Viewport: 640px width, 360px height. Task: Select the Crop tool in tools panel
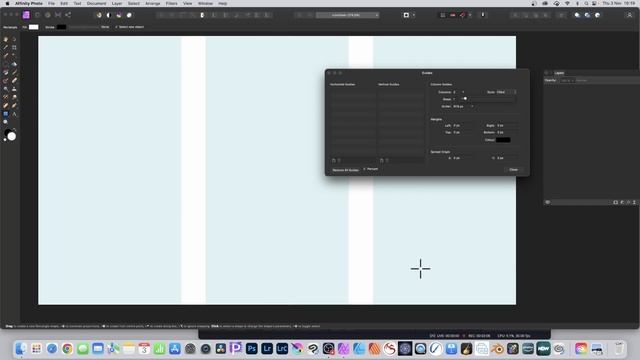coord(14,47)
